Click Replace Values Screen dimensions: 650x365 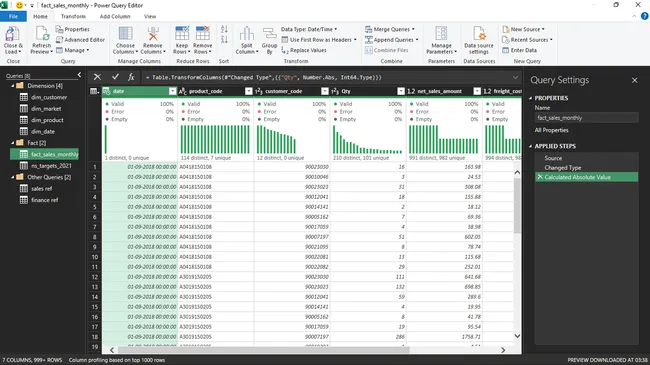click(x=304, y=50)
